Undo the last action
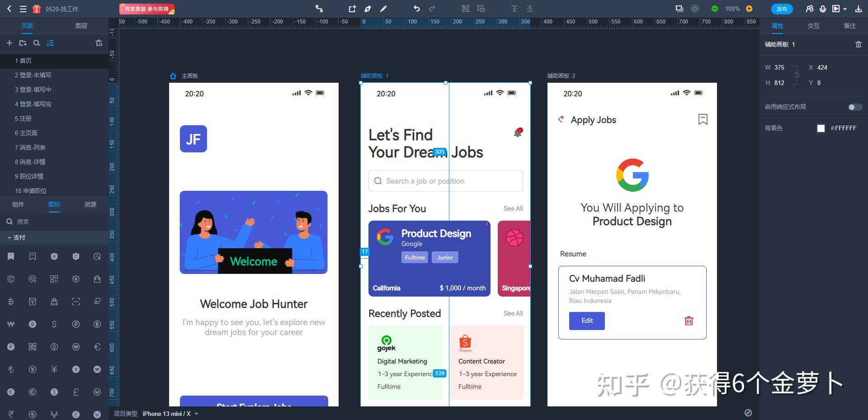Image resolution: width=868 pixels, height=420 pixels. (417, 9)
